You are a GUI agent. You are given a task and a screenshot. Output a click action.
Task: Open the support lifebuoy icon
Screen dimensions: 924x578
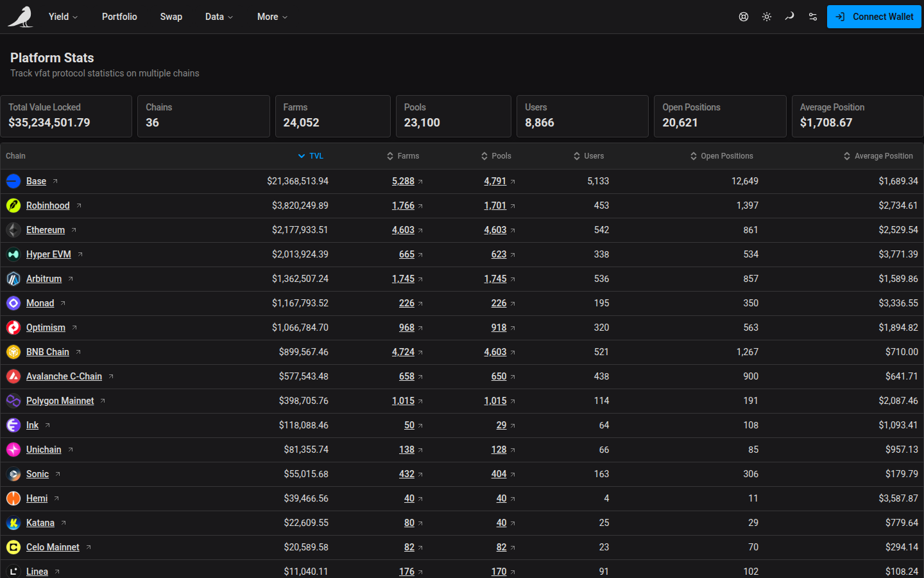744,17
